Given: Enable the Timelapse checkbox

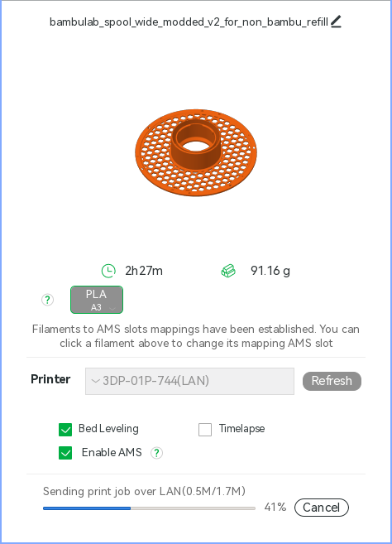Looking at the screenshot, I should 205,430.
